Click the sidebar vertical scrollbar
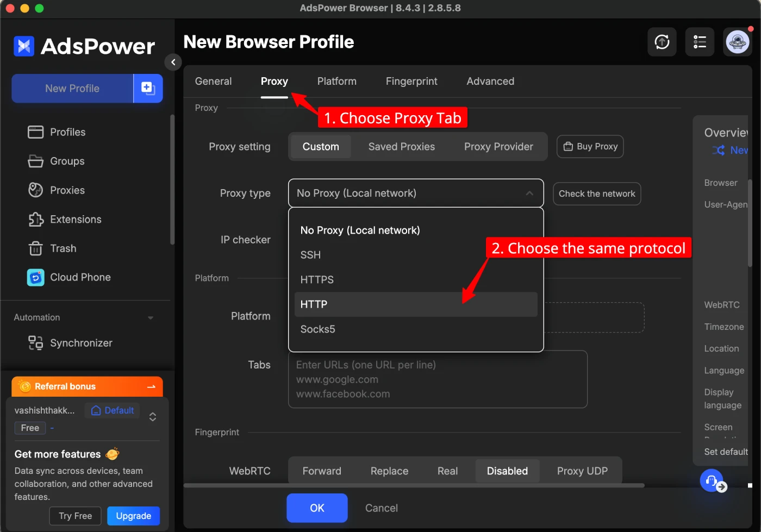 coord(172,179)
